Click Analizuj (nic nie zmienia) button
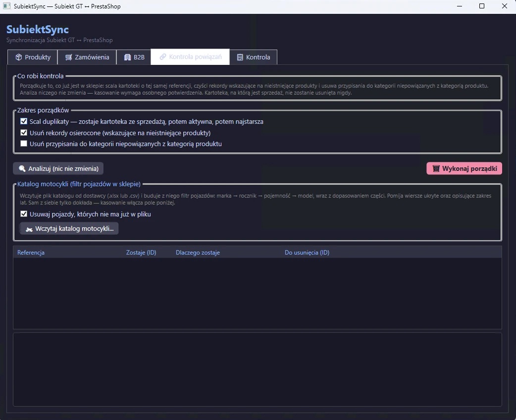Image resolution: width=516 pixels, height=420 pixels. pos(58,168)
